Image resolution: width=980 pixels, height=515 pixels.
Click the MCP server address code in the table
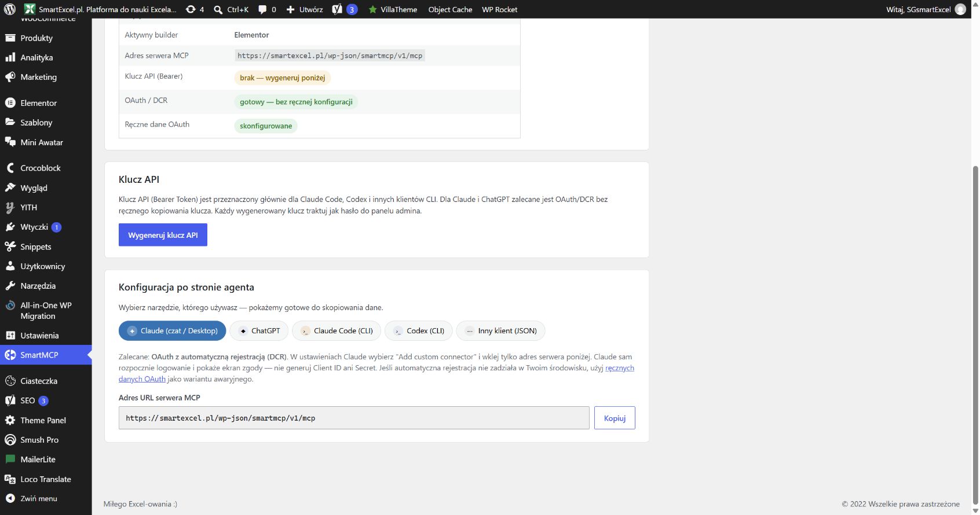(x=330, y=56)
